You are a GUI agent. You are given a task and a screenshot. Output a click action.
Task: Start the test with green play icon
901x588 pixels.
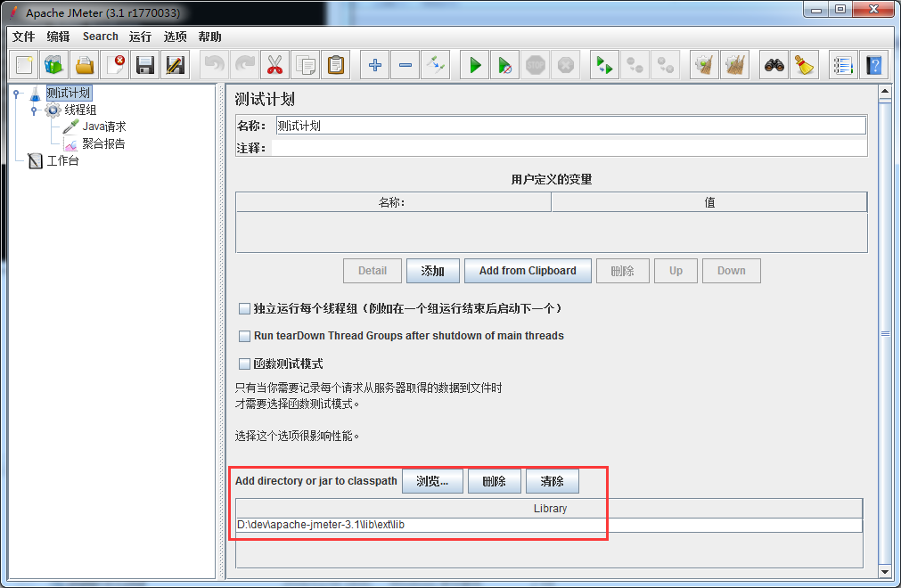point(475,65)
